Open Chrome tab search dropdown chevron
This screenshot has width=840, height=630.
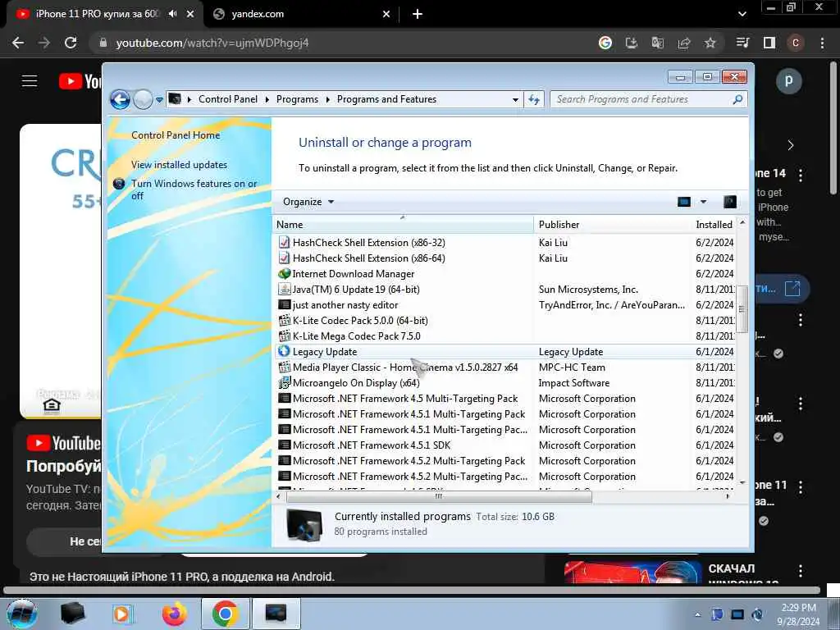pos(742,14)
